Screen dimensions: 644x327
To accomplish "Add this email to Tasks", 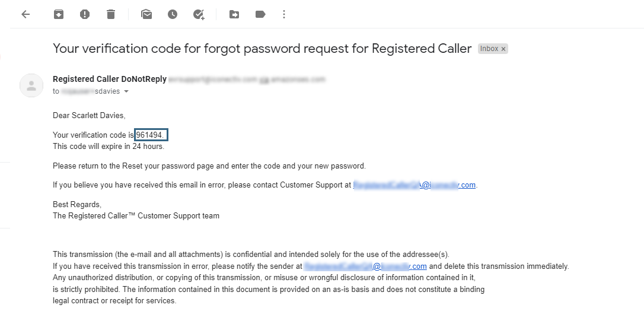I will coord(199,14).
